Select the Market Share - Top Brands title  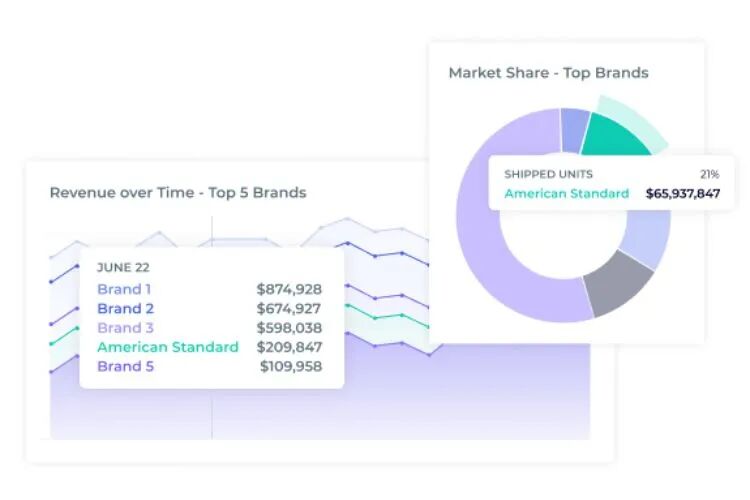coord(548,73)
